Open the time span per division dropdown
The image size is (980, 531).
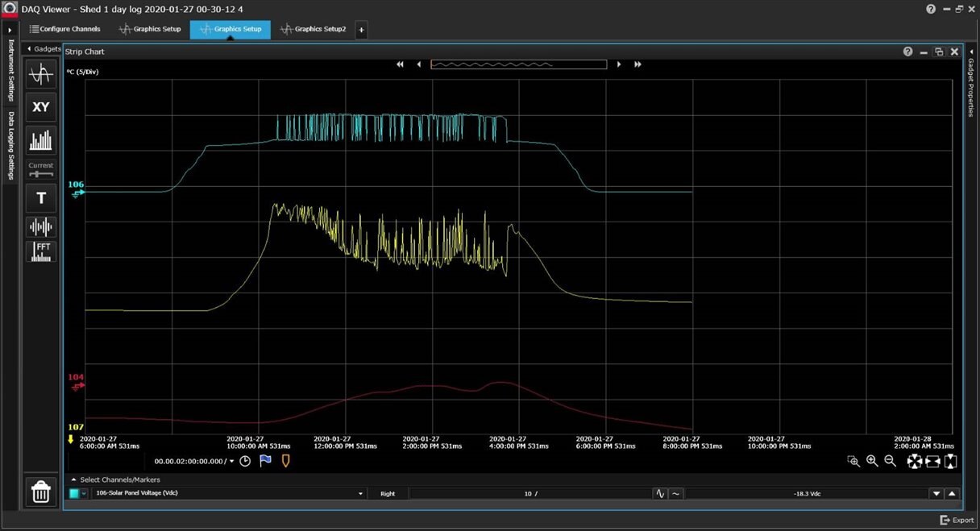click(x=232, y=462)
